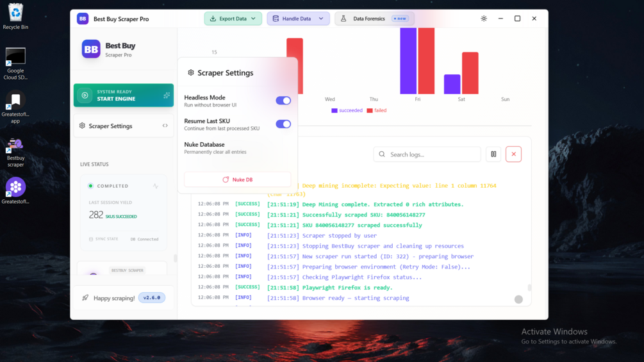The width and height of the screenshot is (644, 362).
Task: Open the Recycle Bin desktop icon
Action: pyautogui.click(x=15, y=17)
